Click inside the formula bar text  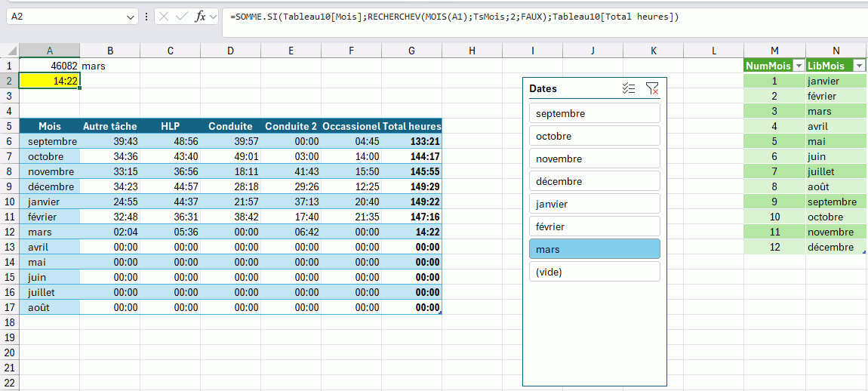(453, 17)
